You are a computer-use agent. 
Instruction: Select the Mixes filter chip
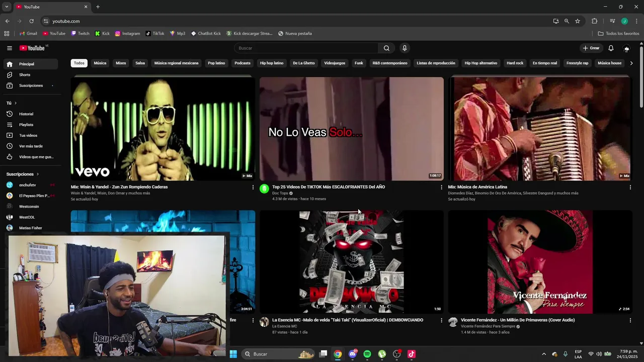(121, 63)
